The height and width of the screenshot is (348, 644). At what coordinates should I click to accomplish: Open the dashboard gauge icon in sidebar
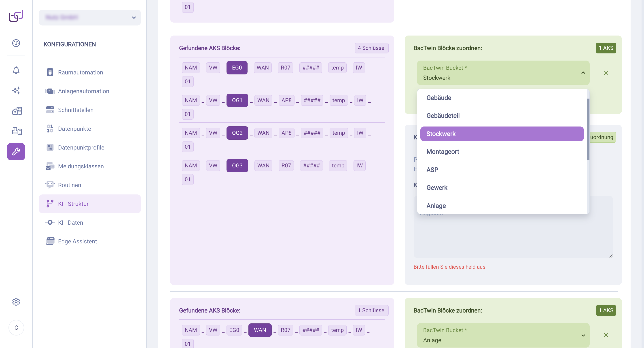pos(16,43)
